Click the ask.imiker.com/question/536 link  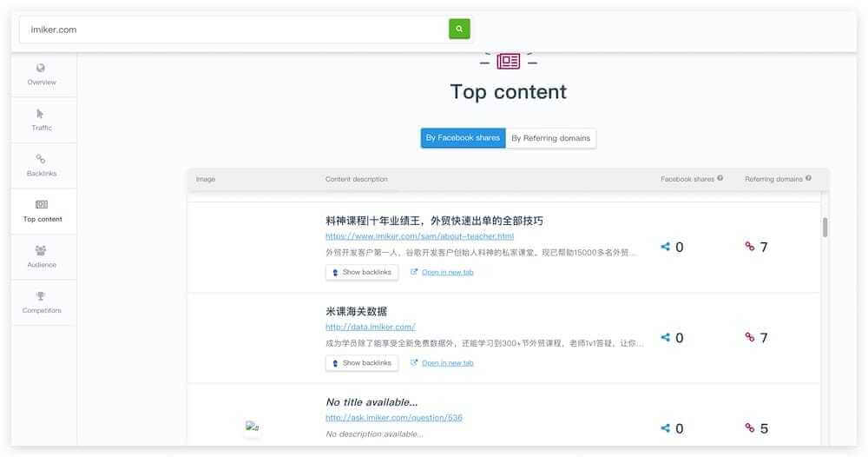click(393, 417)
